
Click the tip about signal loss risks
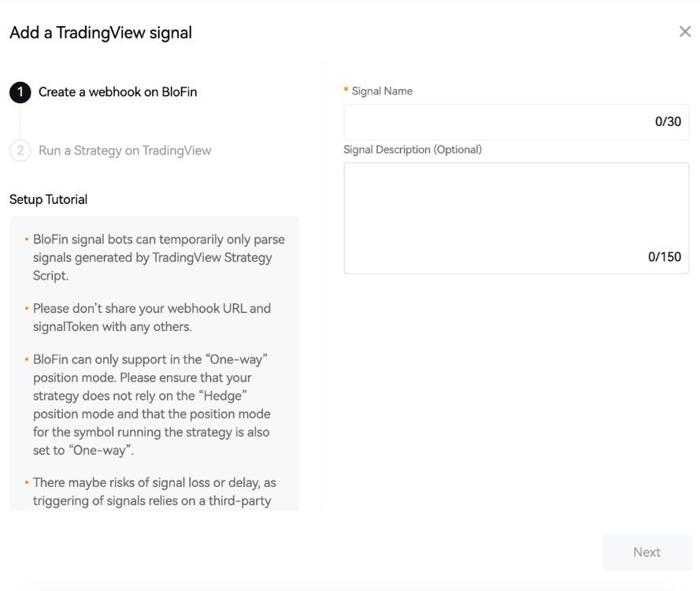click(154, 491)
